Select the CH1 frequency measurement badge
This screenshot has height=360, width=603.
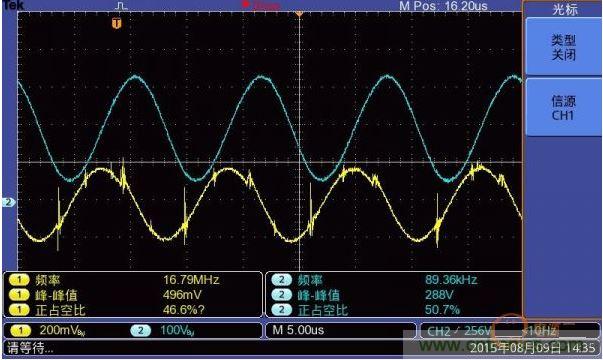tap(19, 280)
